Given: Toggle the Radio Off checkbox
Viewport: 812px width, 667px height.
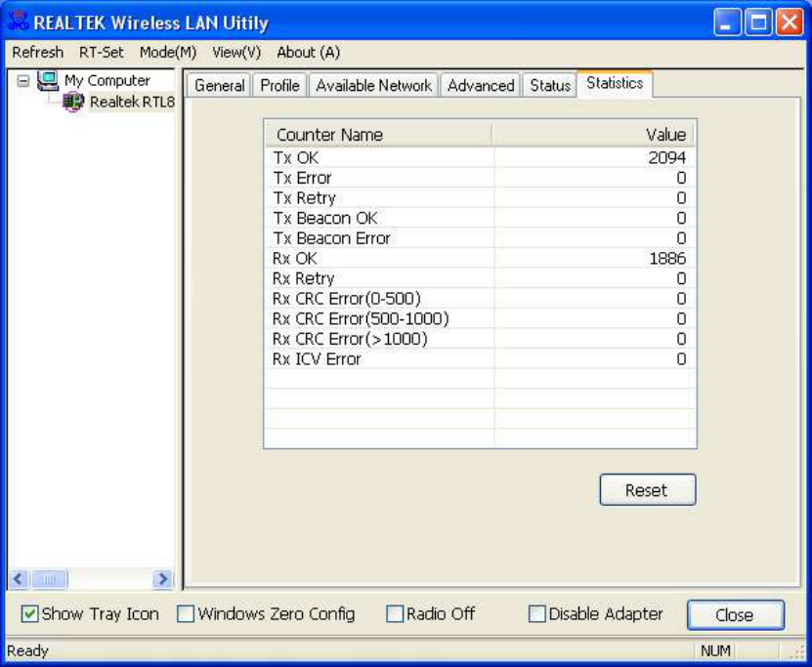Looking at the screenshot, I should click(395, 614).
